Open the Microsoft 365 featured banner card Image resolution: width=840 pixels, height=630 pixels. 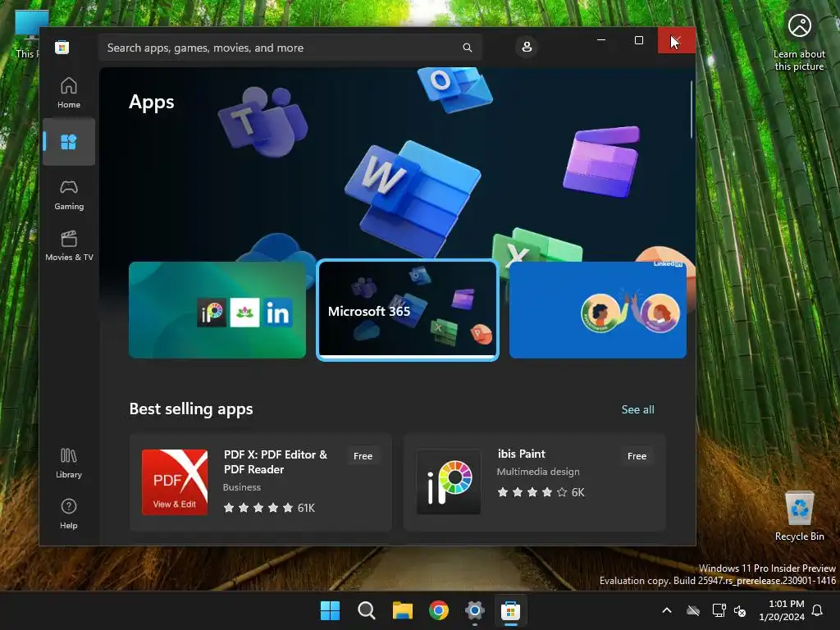point(407,310)
